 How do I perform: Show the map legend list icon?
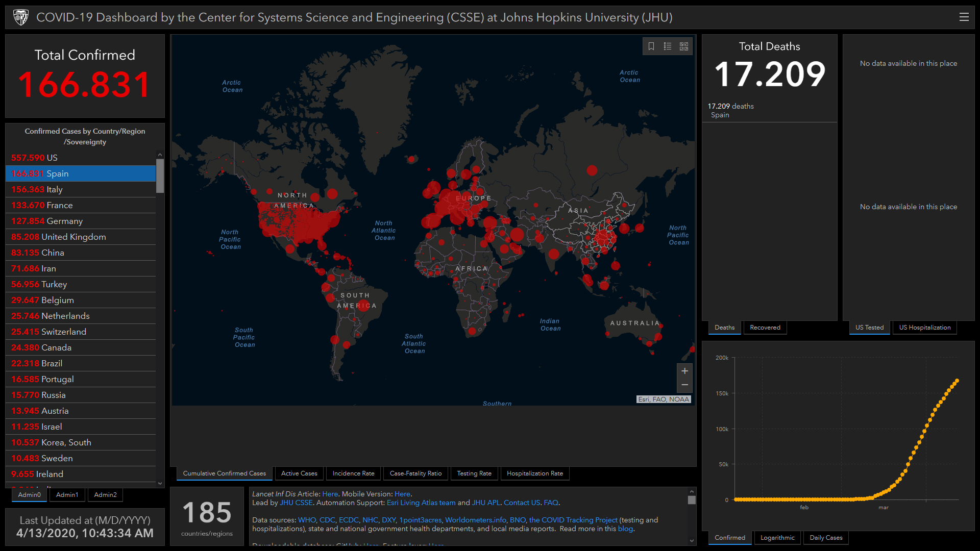pyautogui.click(x=668, y=46)
